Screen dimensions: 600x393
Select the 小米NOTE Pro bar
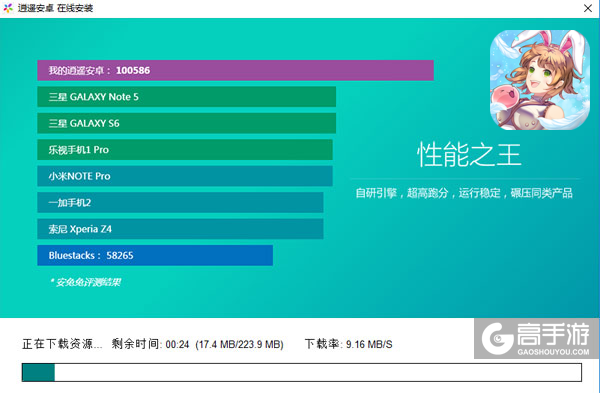pyautogui.click(x=185, y=176)
